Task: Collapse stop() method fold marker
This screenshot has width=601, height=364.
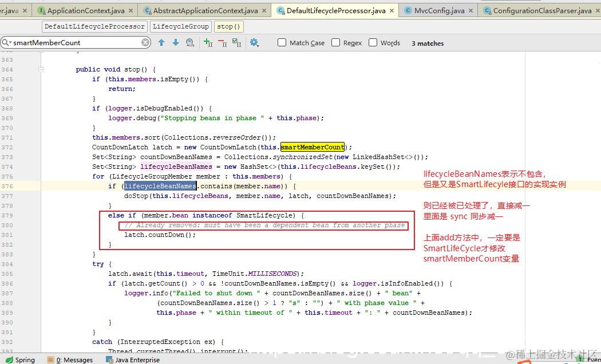Action: point(41,69)
